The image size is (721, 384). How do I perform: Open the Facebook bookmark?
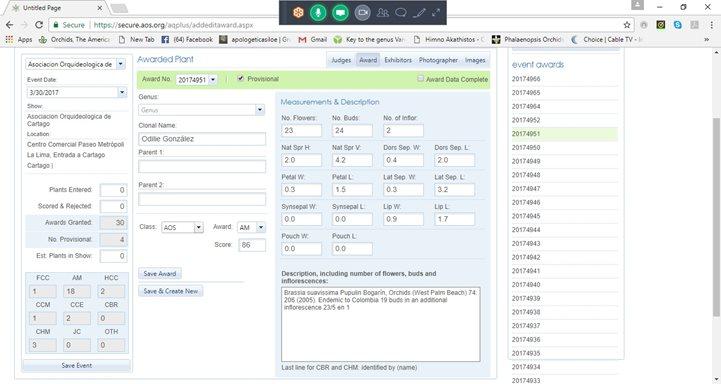187,40
